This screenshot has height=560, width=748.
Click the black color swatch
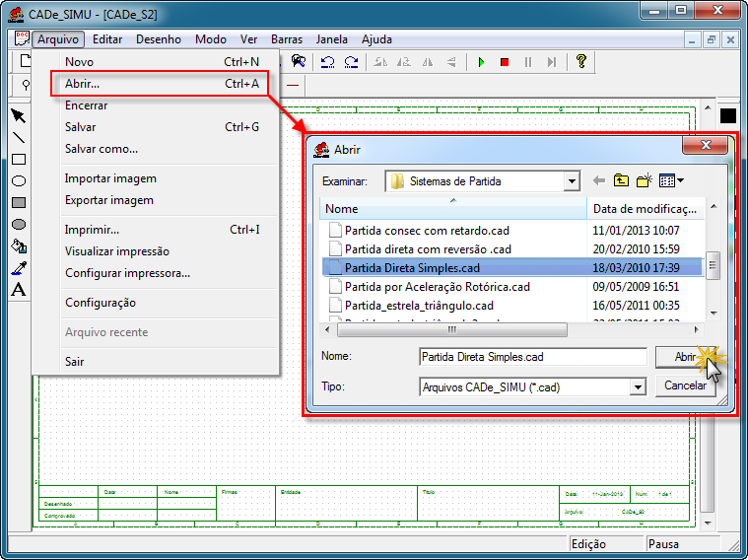point(728,115)
